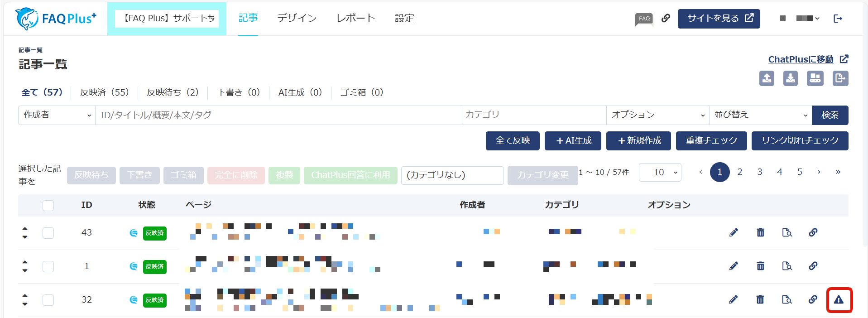Toggle the select-all checkbox in the table header
This screenshot has width=868, height=318.
pos(48,205)
